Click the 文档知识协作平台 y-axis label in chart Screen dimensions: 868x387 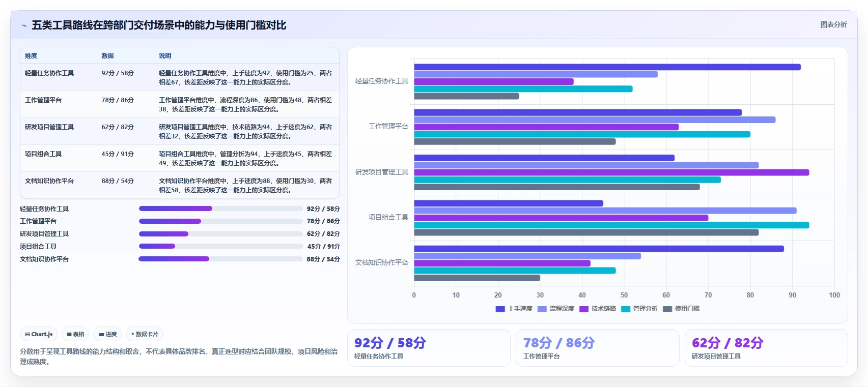tap(382, 262)
